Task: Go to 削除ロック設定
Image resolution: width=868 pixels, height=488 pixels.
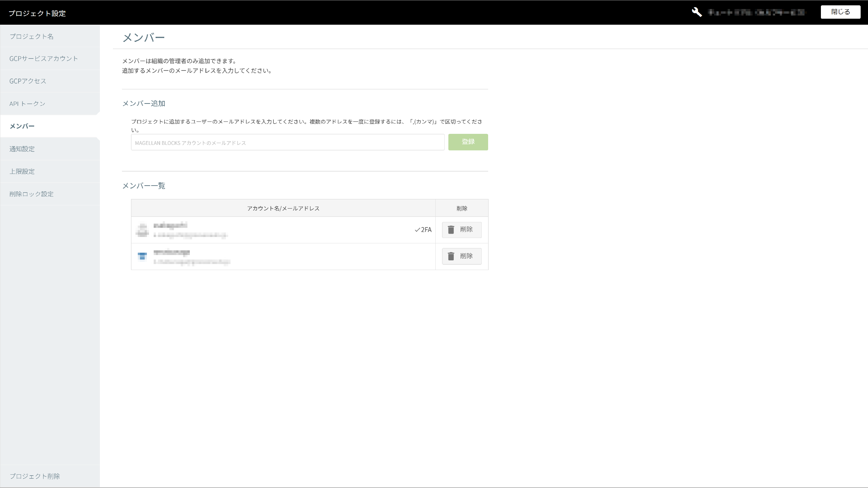Action: coord(50,194)
